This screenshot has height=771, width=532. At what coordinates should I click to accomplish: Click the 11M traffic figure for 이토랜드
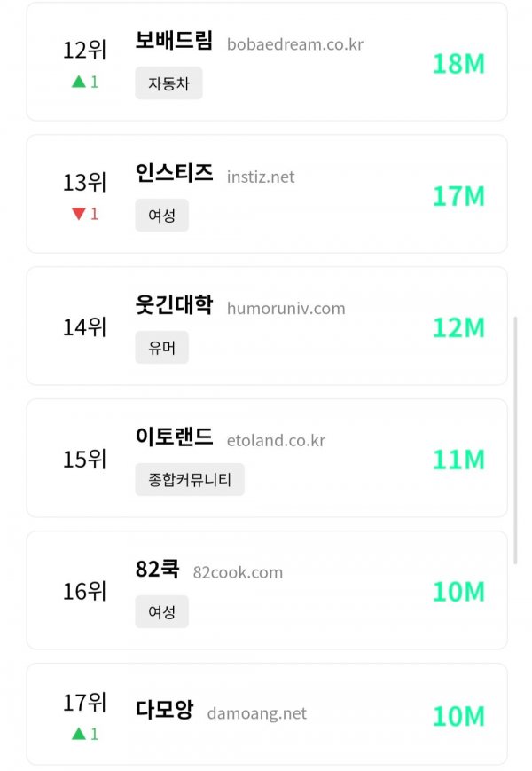coord(458,460)
